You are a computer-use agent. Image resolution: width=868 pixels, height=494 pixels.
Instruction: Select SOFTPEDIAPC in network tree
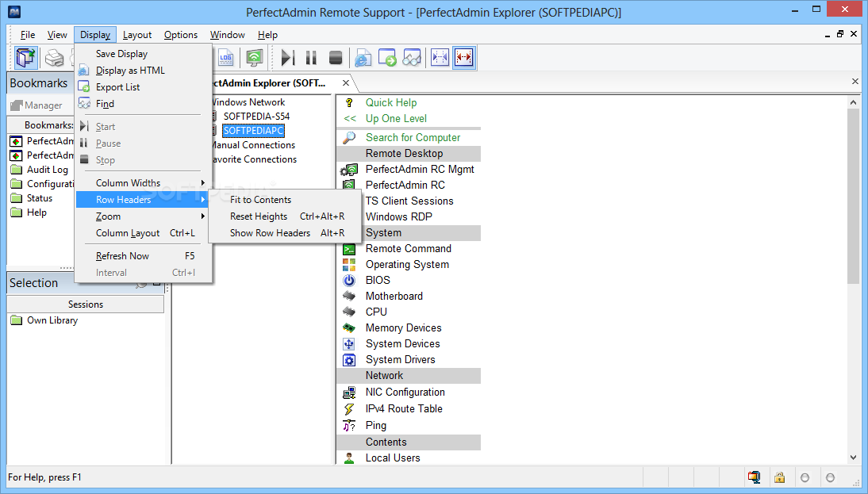254,131
